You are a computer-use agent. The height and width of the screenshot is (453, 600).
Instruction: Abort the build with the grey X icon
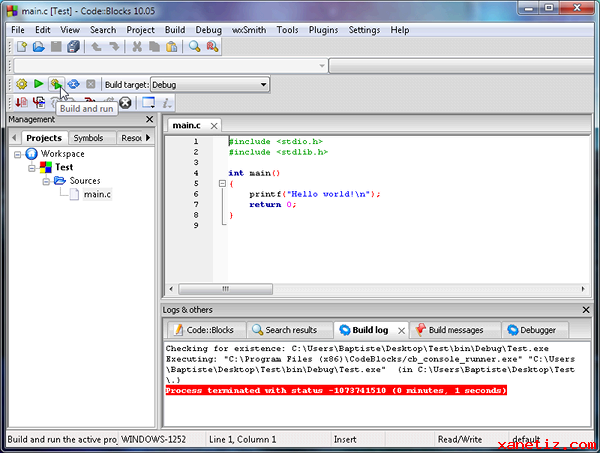91,84
